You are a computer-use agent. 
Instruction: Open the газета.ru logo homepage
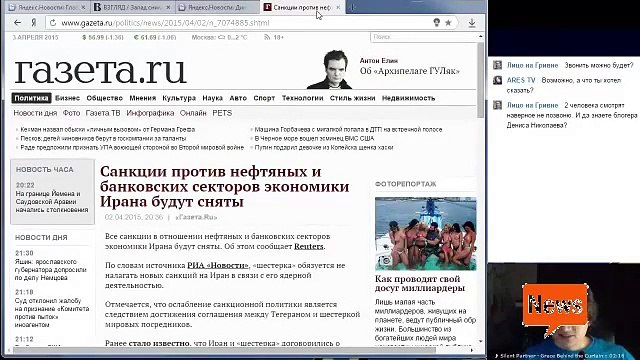(100, 71)
